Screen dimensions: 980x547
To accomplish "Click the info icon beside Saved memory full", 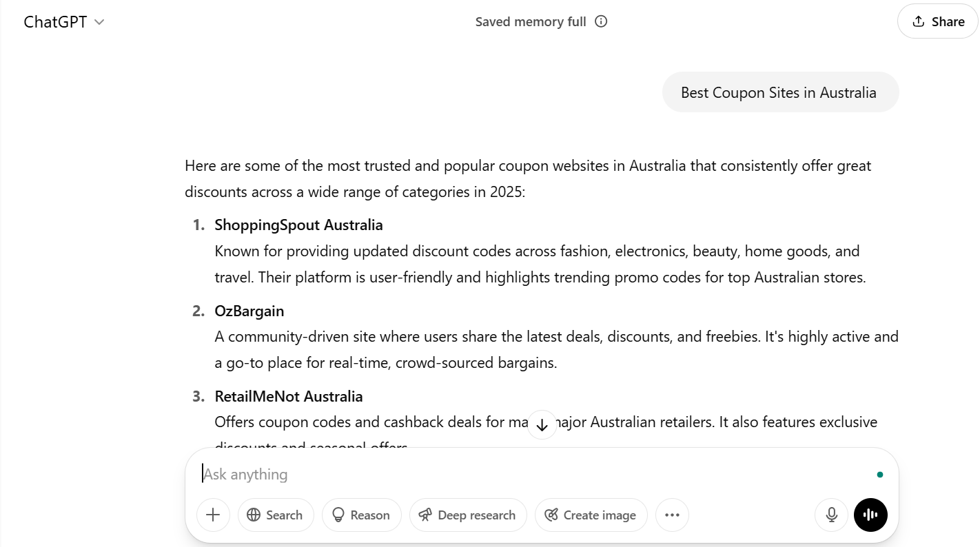I will pos(601,21).
